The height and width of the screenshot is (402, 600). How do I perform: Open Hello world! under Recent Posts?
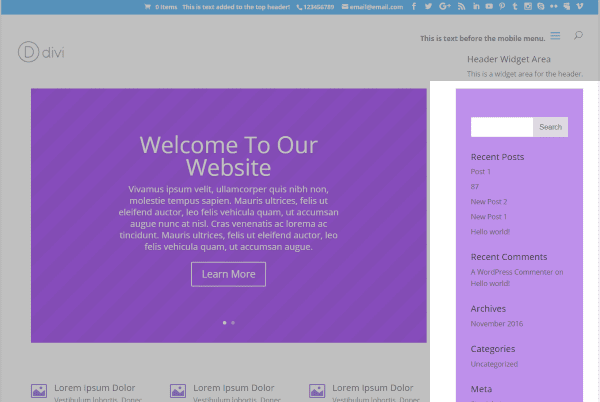490,232
